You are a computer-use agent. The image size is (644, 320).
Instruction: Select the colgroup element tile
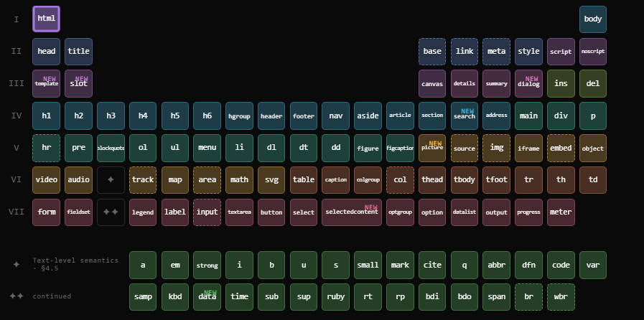368,180
